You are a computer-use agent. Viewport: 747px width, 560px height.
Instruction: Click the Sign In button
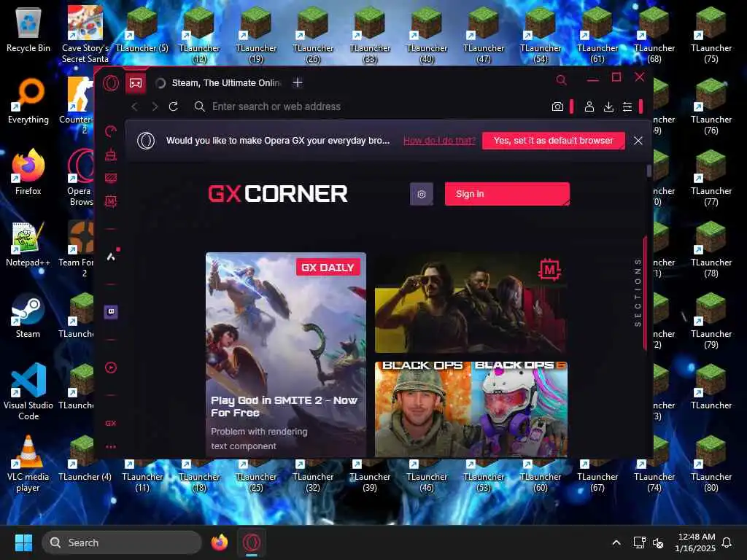(x=507, y=194)
